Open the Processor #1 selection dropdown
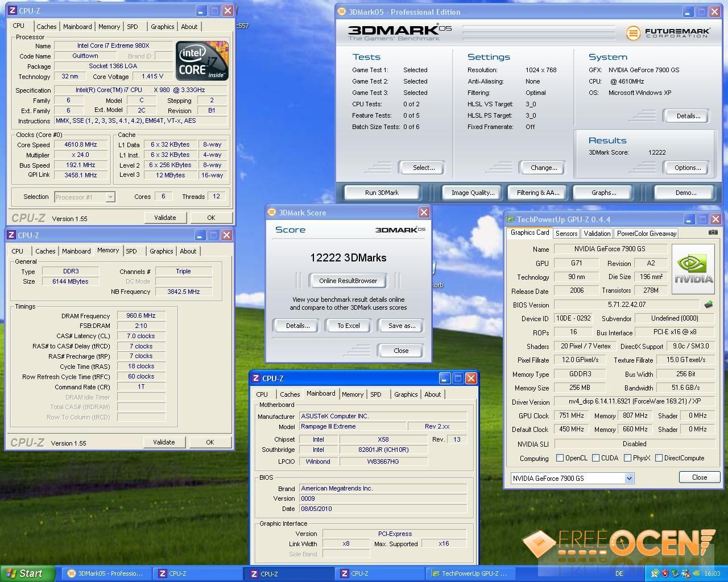Viewport: 728px width, 582px height. coord(110,197)
